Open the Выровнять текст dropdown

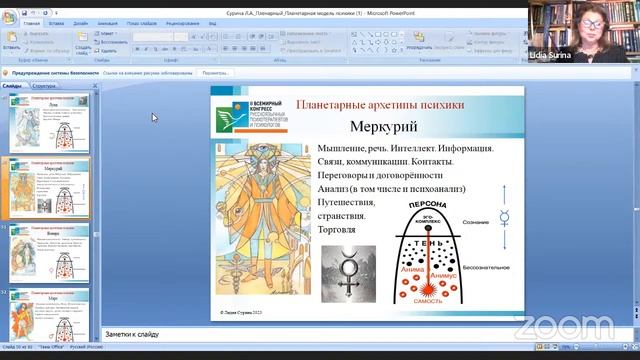point(300,42)
